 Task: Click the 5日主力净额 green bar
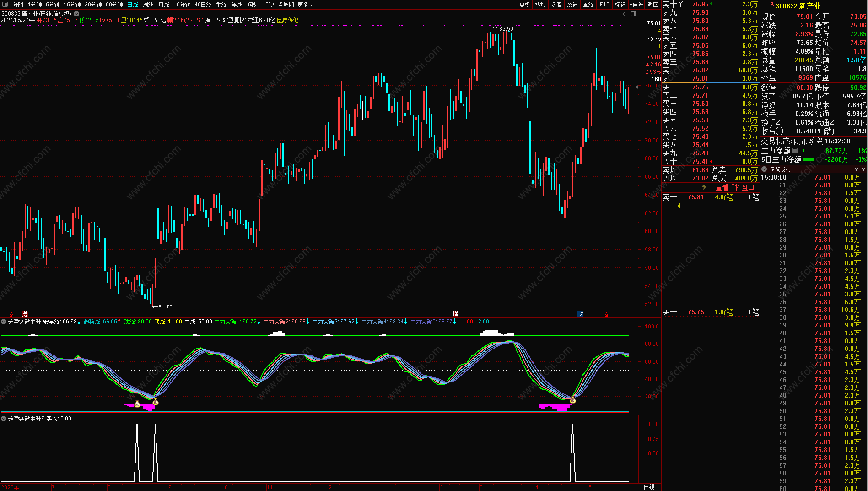point(809,159)
